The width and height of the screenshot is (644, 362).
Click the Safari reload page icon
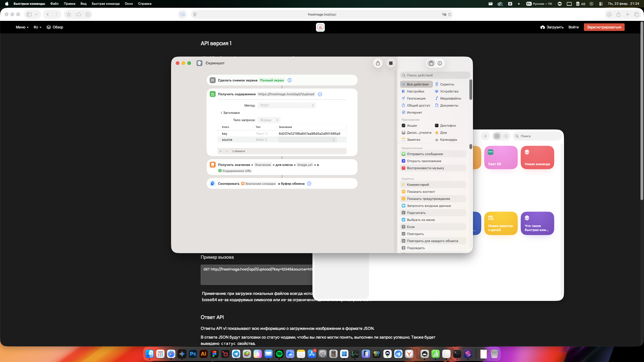tap(450, 14)
